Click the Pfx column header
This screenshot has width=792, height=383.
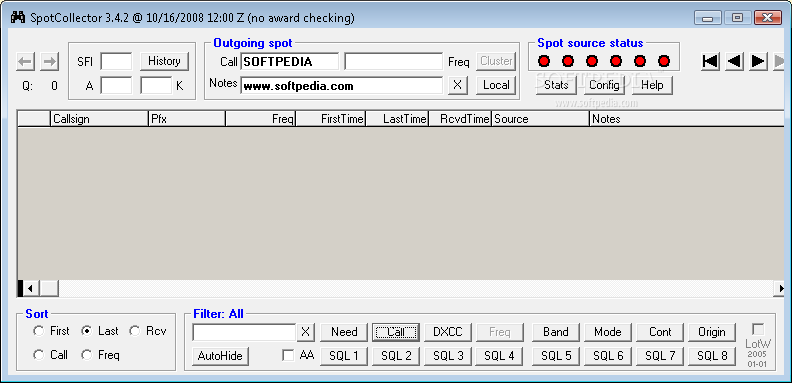187,119
